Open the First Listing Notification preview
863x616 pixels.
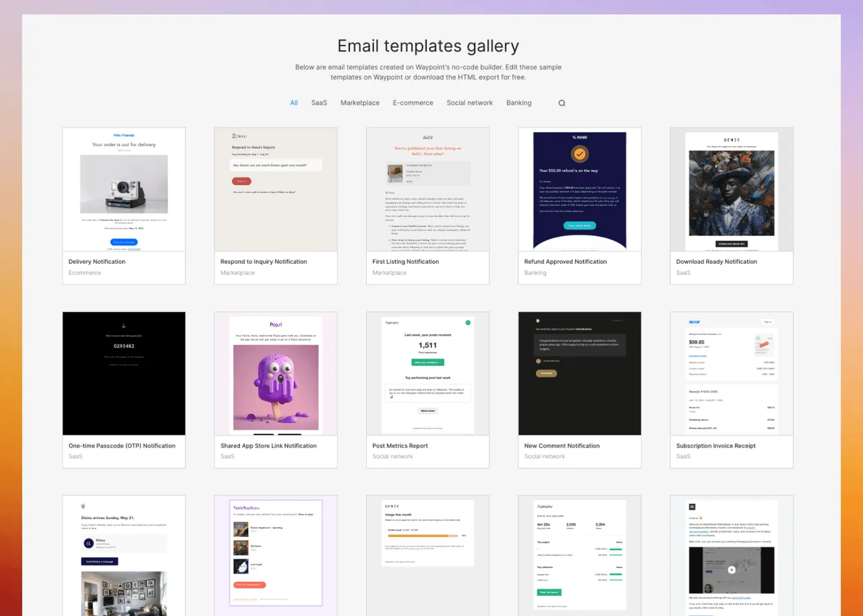(427, 189)
